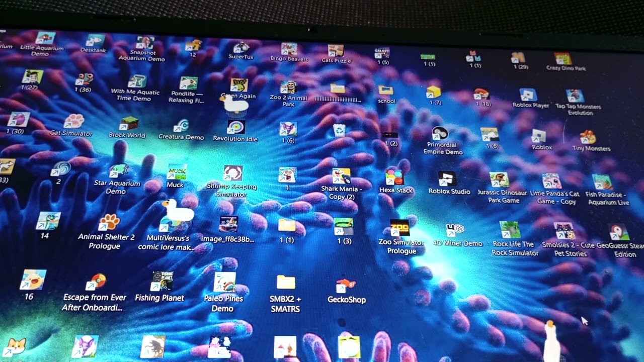The image size is (644, 362).
Task: Launch Roblox Player shortcut
Action: coord(528,95)
